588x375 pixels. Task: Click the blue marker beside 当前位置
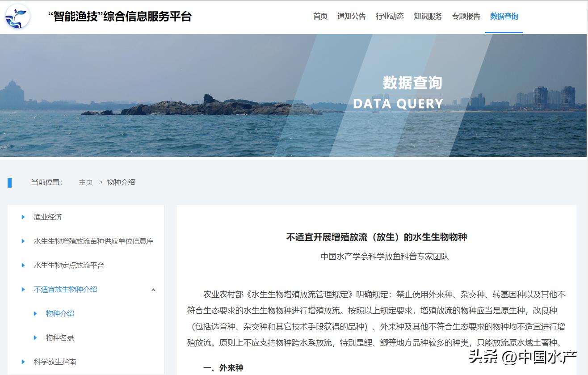coord(9,182)
